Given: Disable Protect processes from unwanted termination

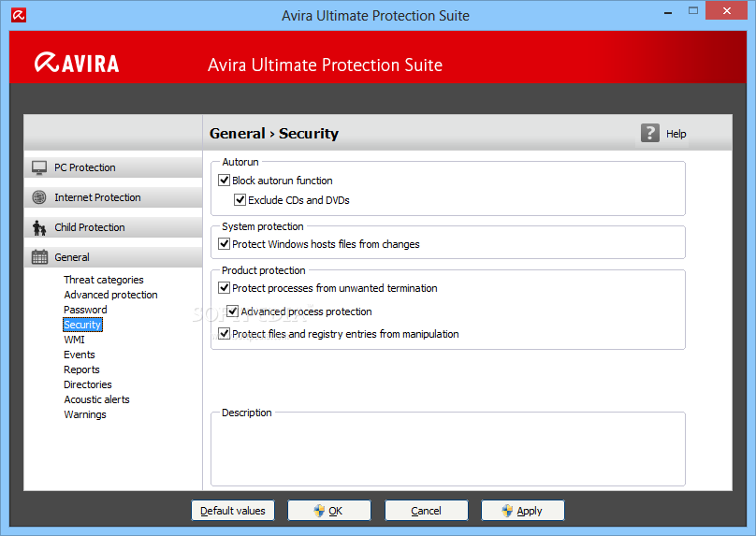Looking at the screenshot, I should 225,288.
